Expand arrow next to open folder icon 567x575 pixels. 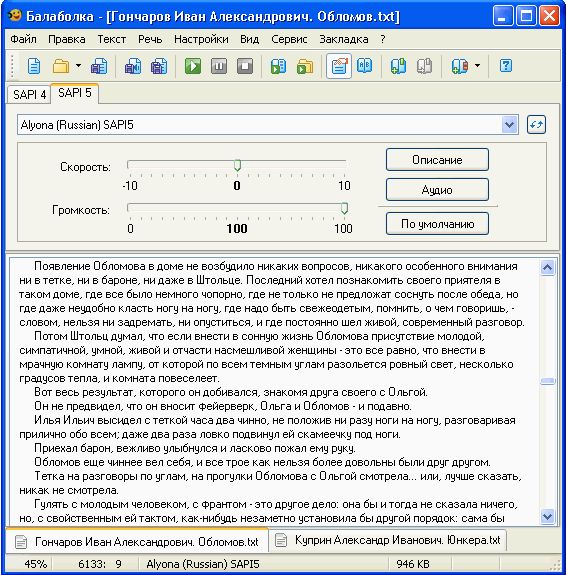78,66
